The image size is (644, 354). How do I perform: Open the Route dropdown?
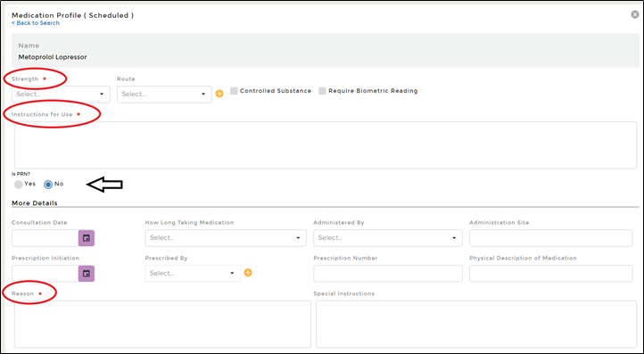164,94
